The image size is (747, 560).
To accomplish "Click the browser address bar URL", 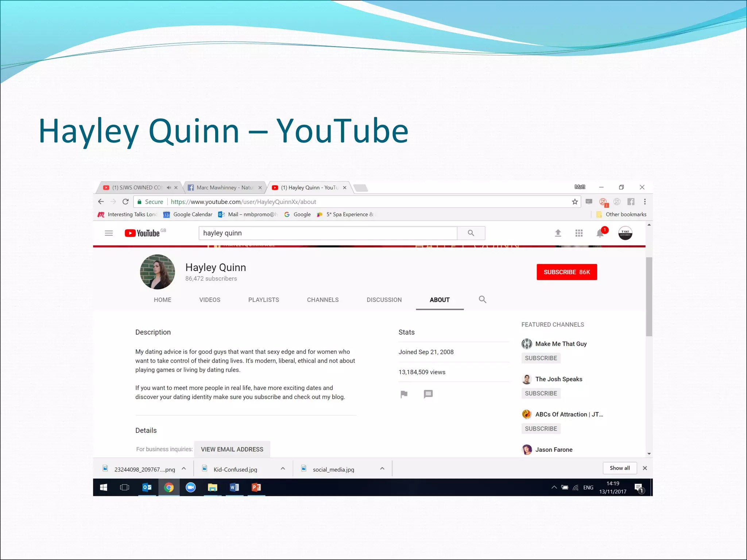I will 243,202.
